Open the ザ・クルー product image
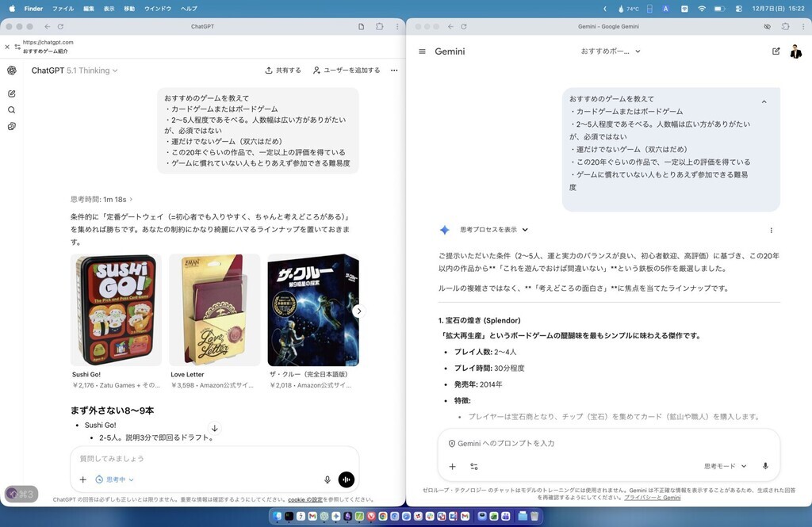 tap(313, 310)
